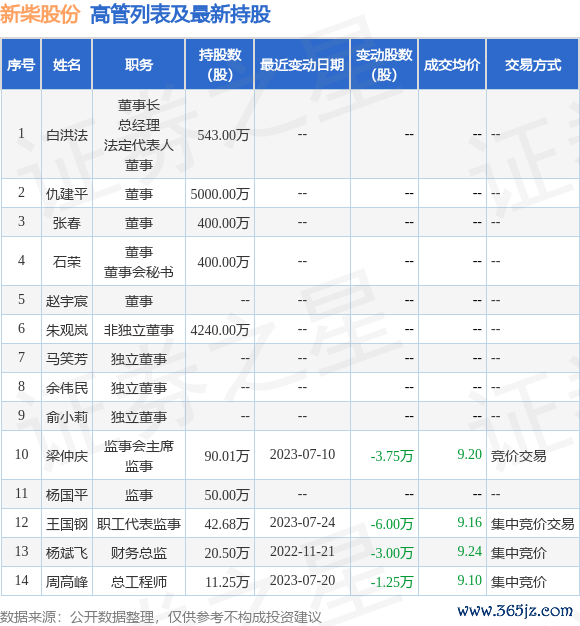Click the name 周高峰
The image size is (580, 626).
click(67, 582)
